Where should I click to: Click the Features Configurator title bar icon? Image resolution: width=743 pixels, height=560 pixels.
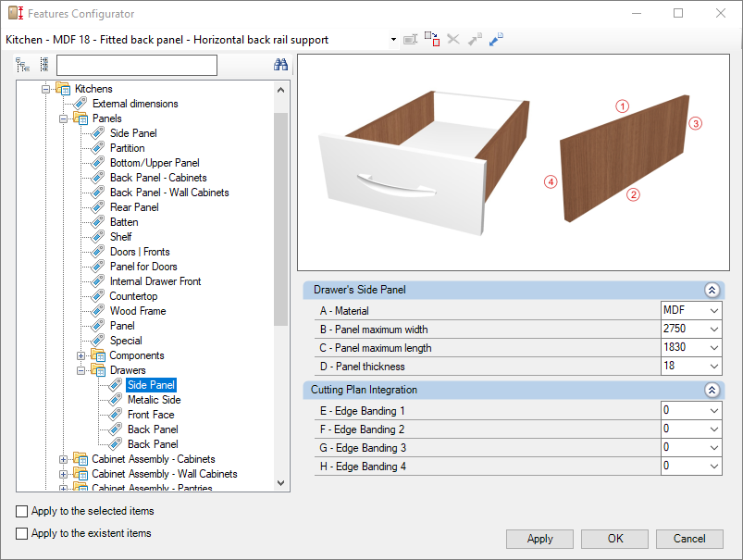tap(16, 13)
